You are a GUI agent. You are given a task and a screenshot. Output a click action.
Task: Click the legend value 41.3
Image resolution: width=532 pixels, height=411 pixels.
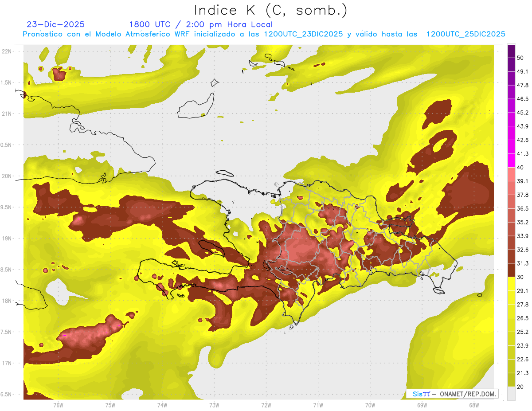(x=523, y=154)
